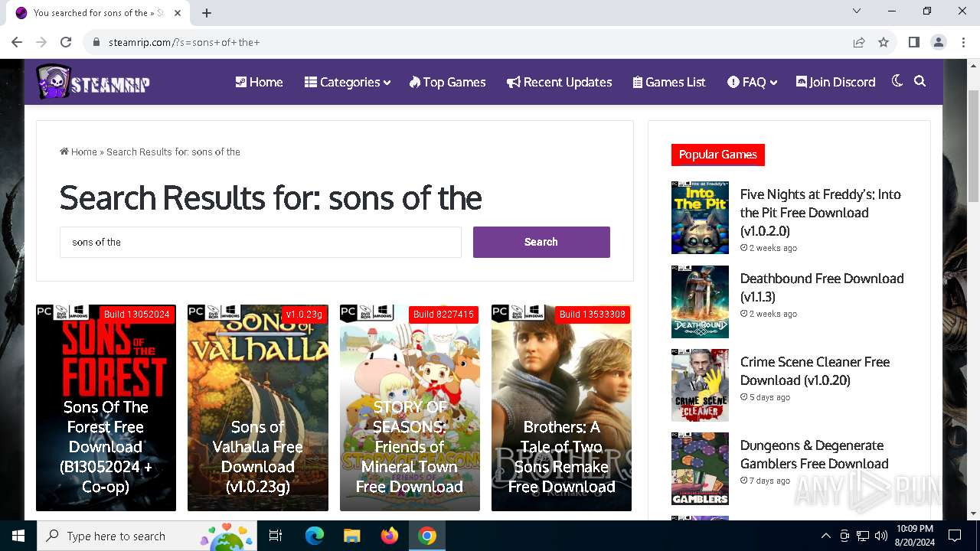Go forward in Chrome

41,42
